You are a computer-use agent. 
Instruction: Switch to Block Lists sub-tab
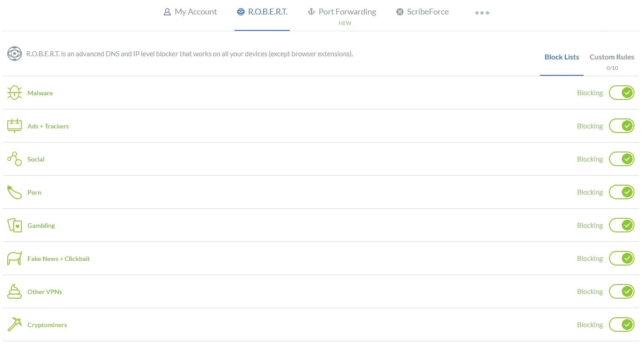[562, 57]
